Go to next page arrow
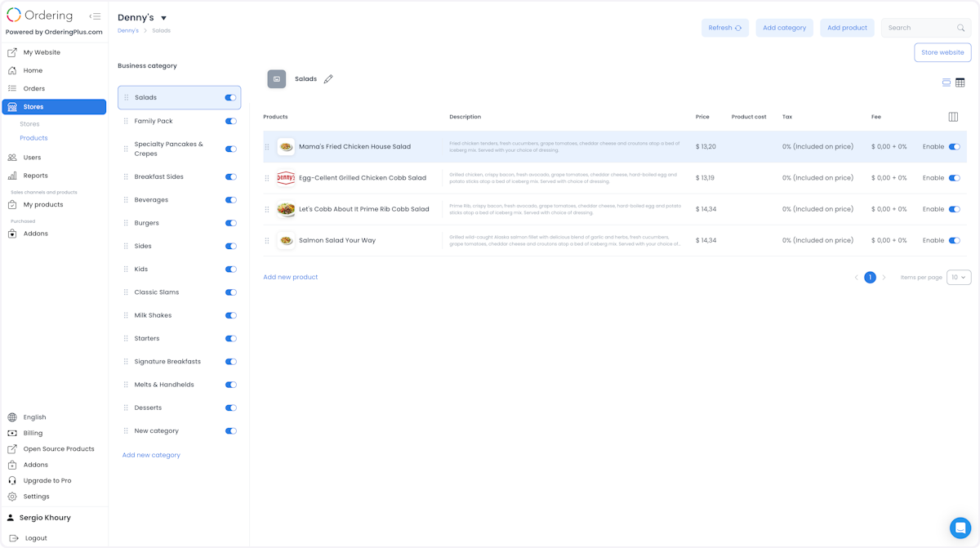This screenshot has height=548, width=980. pos(884,278)
